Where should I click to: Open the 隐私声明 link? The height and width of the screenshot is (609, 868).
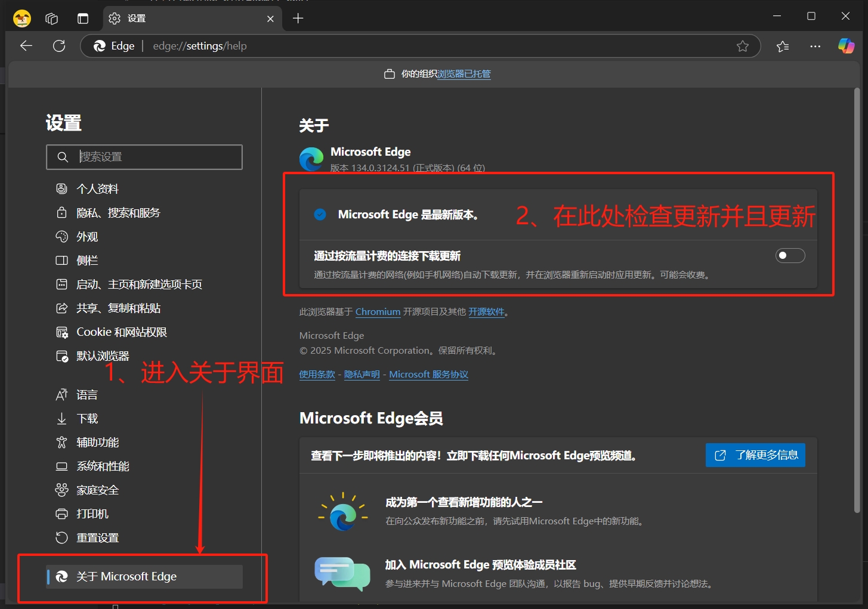pos(362,375)
